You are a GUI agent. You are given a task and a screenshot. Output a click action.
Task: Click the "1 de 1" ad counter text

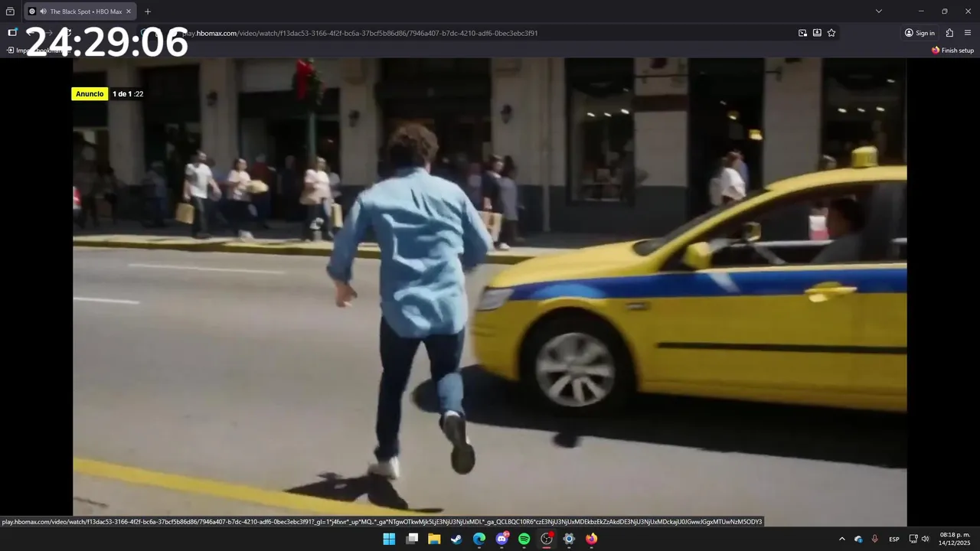point(122,94)
